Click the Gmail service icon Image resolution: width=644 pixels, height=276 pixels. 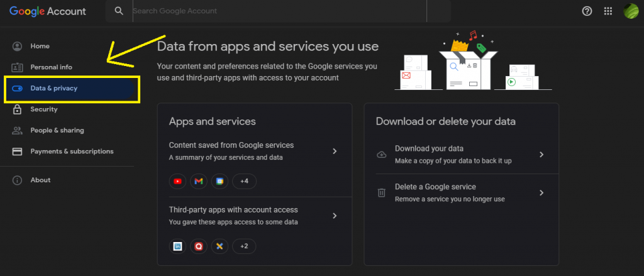pyautogui.click(x=198, y=181)
